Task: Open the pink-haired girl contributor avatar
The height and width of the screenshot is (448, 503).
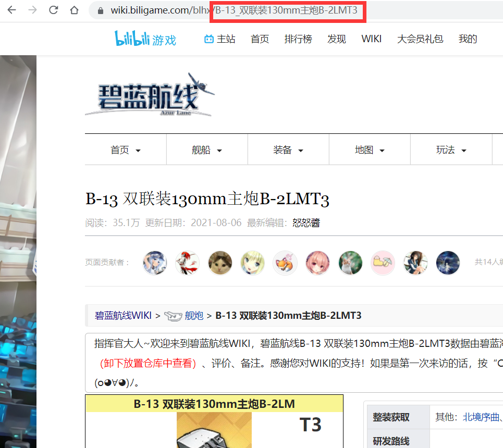Action: pyautogui.click(x=317, y=263)
